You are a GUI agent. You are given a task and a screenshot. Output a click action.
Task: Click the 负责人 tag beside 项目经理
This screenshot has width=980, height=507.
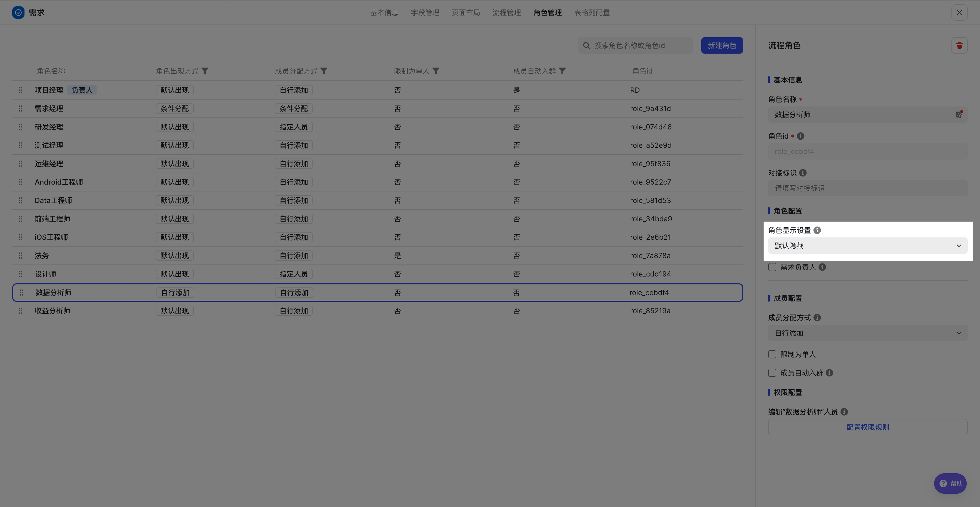point(82,90)
